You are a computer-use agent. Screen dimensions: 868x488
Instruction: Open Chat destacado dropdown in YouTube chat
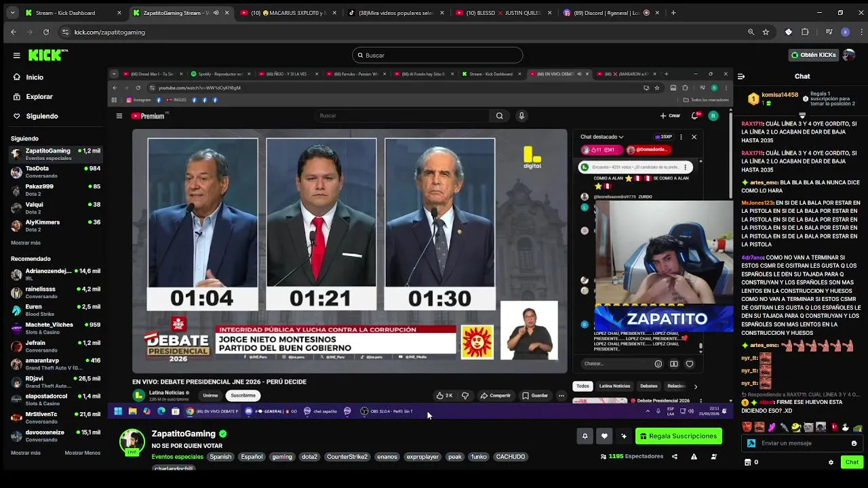pos(602,137)
